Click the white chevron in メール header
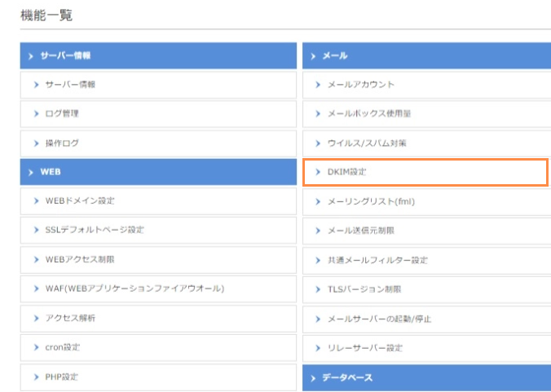The image size is (551, 392). pos(313,56)
